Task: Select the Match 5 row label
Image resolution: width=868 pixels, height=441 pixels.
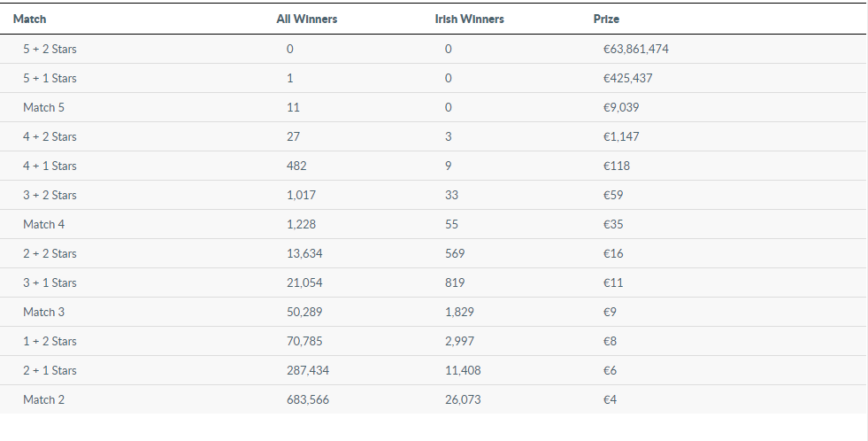Action: tap(43, 107)
